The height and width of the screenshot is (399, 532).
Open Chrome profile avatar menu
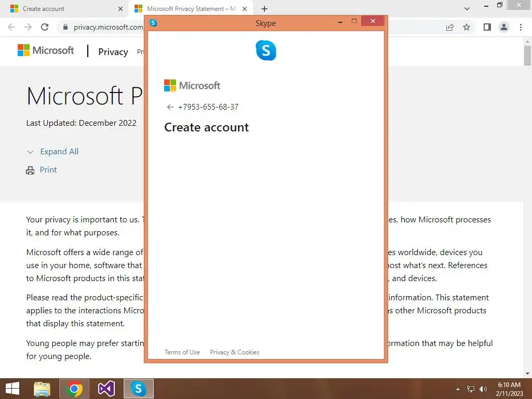click(x=504, y=27)
